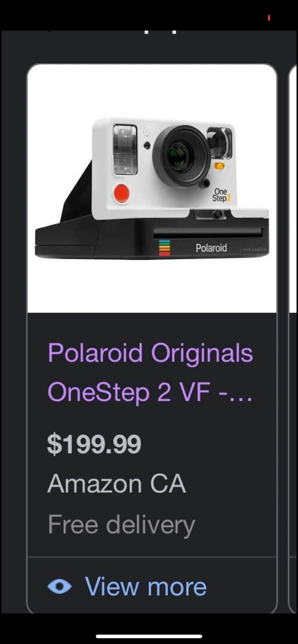Click the eye icon beside View more
The image size is (298, 644).
[60, 586]
